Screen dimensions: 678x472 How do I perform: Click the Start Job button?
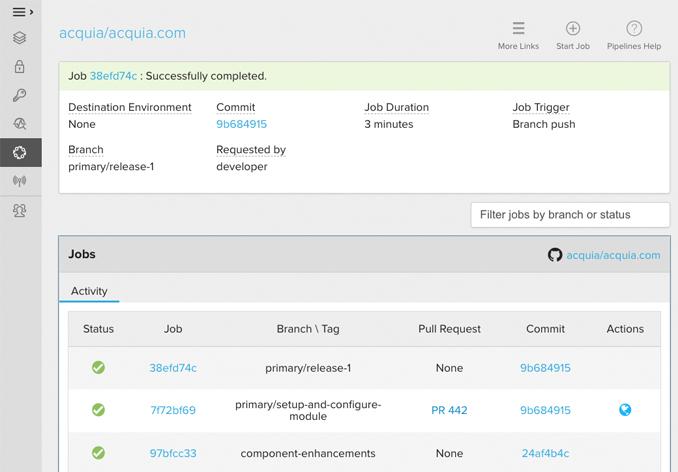pos(572,36)
